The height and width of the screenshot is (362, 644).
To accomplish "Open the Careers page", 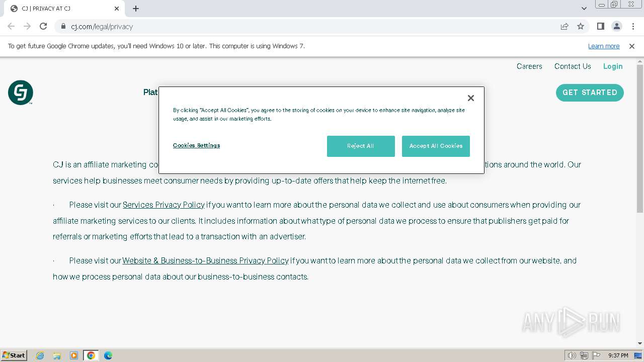I will tap(529, 66).
